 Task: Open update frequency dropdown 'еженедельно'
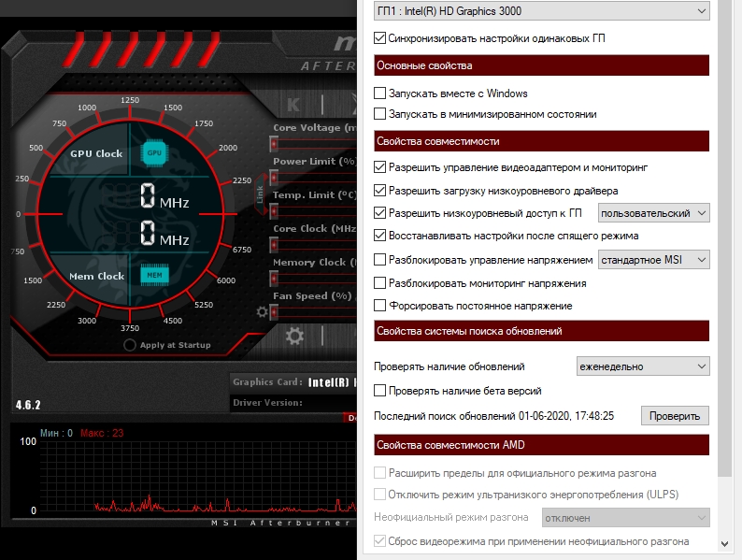pyautogui.click(x=643, y=366)
